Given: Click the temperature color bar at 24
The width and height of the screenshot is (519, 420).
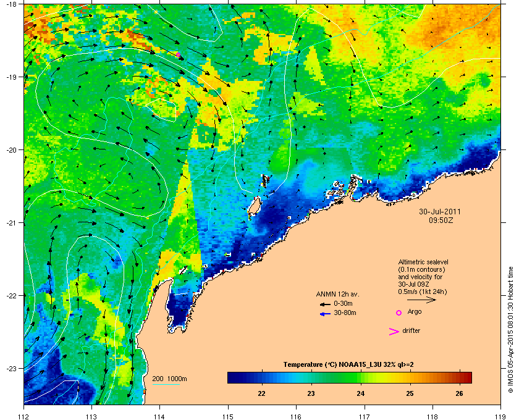Looking at the screenshot, I should 361,377.
